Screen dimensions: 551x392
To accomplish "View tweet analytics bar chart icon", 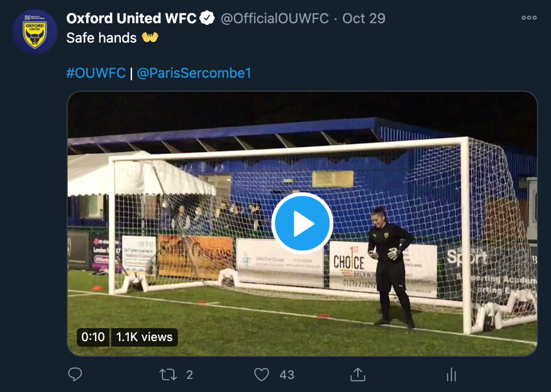I will [451, 374].
